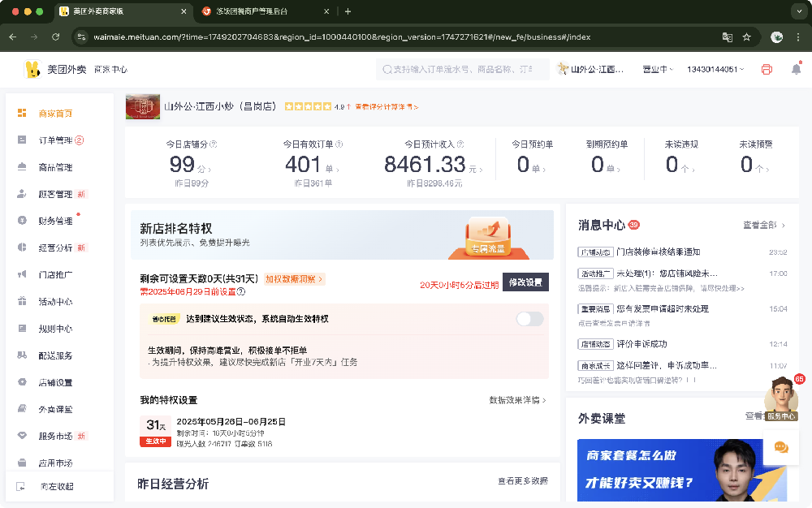Open 订单管理 menu item
The height and width of the screenshot is (508, 812).
tap(55, 140)
